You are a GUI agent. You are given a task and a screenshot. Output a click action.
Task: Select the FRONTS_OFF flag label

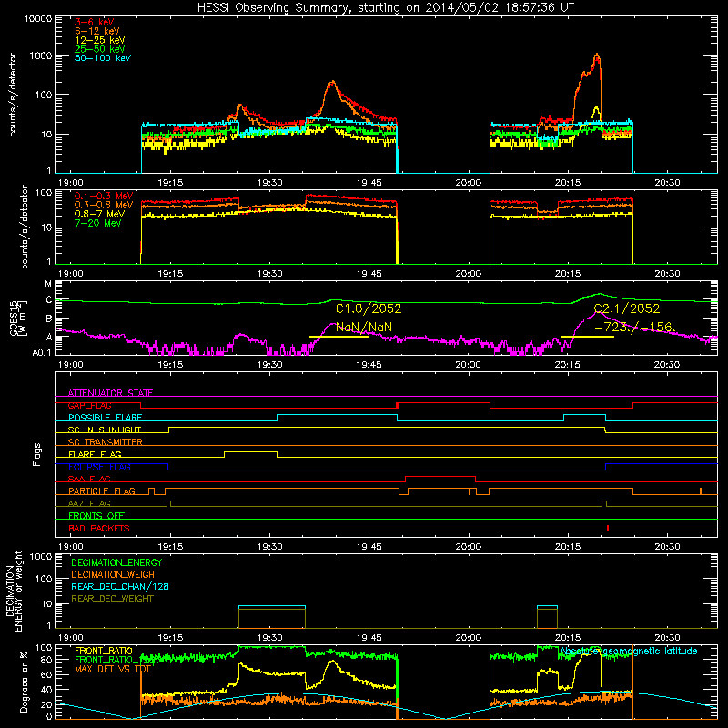point(96,516)
